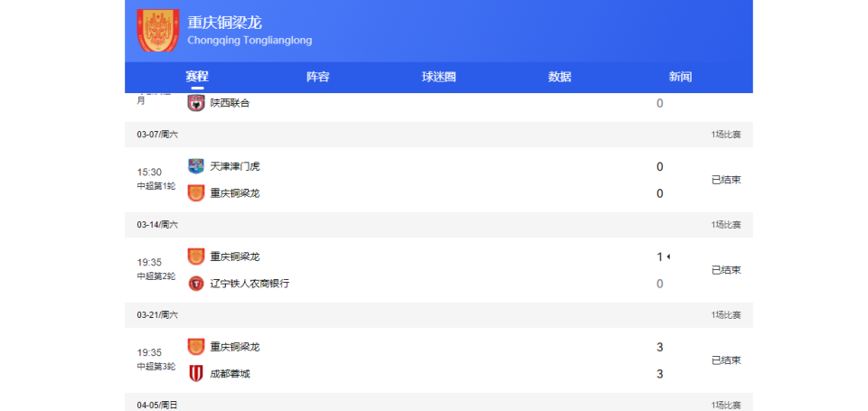The height and width of the screenshot is (411, 868).
Task: Switch to the 赛程 tab
Action: (197, 77)
